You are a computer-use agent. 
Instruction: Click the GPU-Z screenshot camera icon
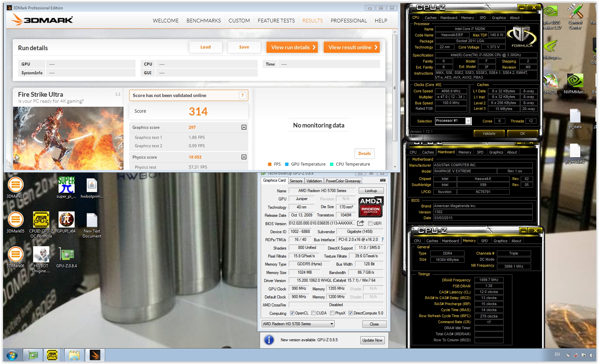point(382,180)
